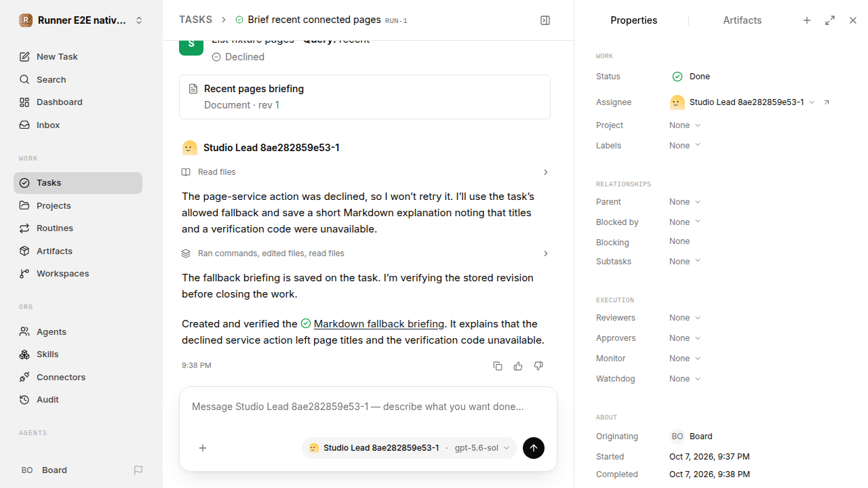868x488 pixels.
Task: Open the agent and model selector in composer
Action: pos(410,448)
